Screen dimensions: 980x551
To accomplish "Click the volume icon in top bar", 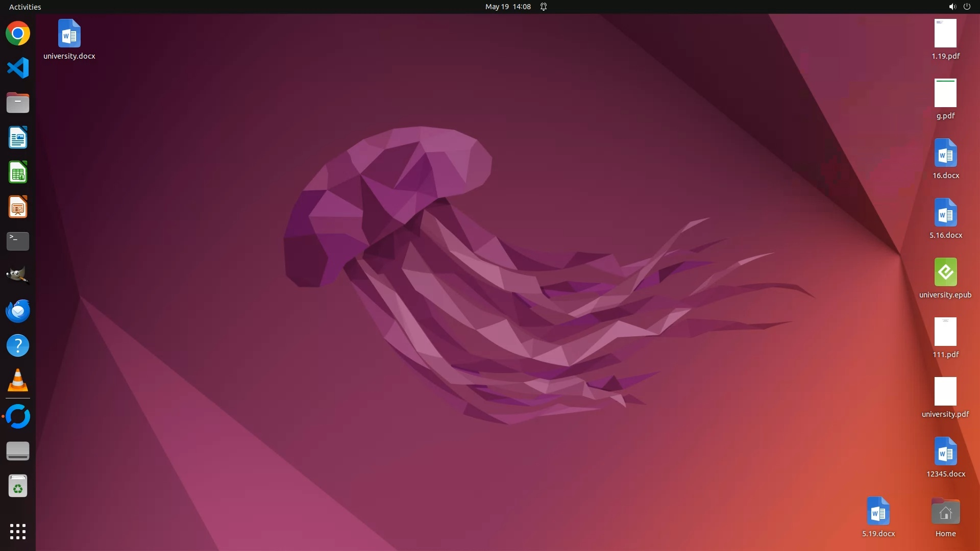I will point(952,7).
